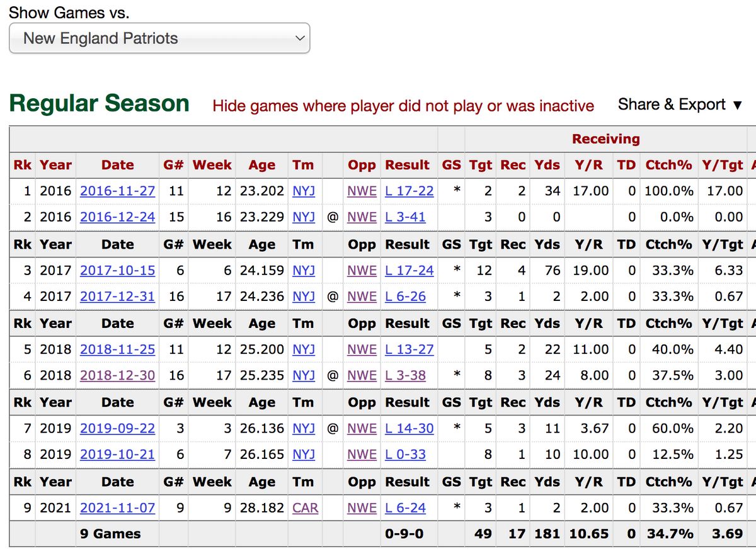
Task: Click the L 14-30 result link
Action: click(409, 428)
